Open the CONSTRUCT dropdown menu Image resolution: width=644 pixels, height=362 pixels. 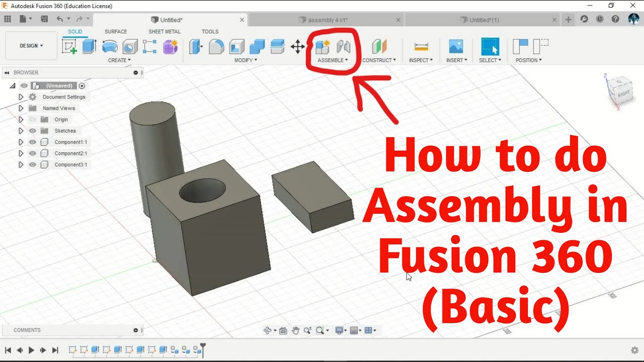[x=379, y=60]
